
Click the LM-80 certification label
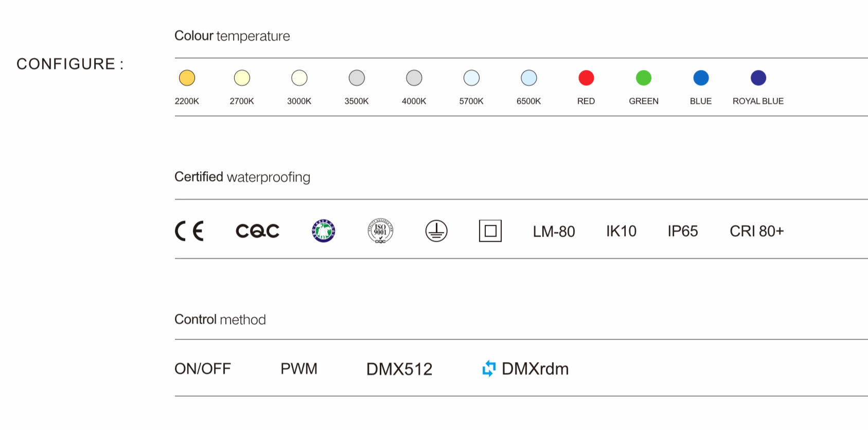click(554, 231)
